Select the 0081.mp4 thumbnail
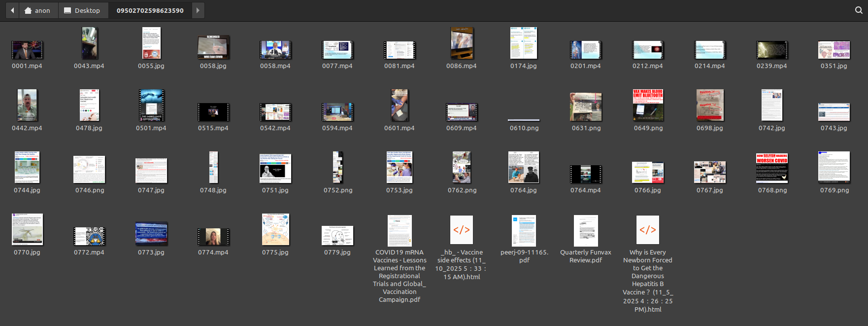The image size is (868, 326). point(400,50)
